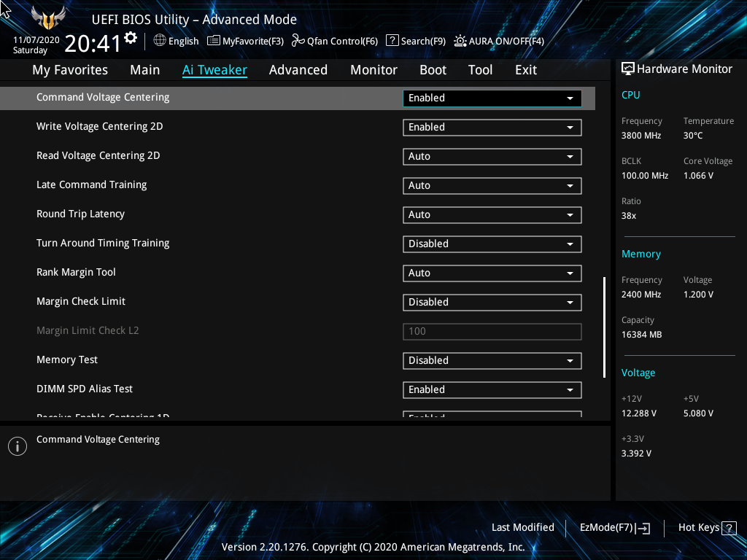The width and height of the screenshot is (747, 560).
Task: Click the settings list scrollbar
Action: (604, 327)
